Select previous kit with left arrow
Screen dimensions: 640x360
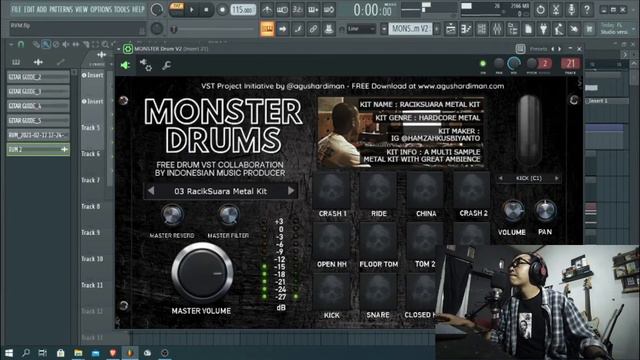pos(151,191)
